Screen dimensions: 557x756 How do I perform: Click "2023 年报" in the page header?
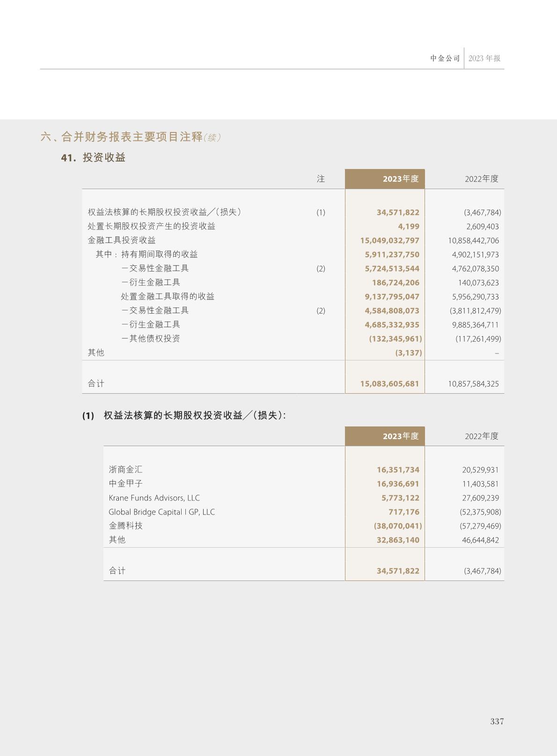484,59
